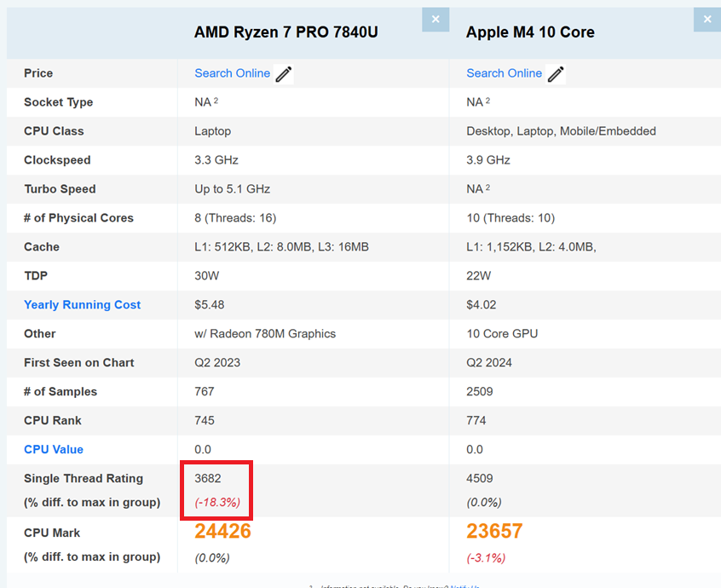This screenshot has width=721, height=588.
Task: Click yearly cost $4.02
Action: tap(481, 305)
